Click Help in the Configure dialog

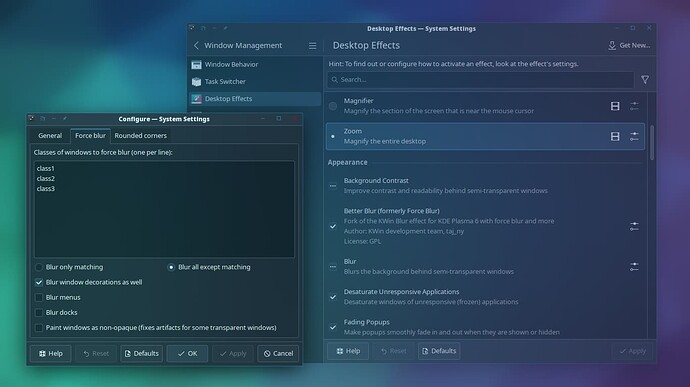[x=51, y=354]
